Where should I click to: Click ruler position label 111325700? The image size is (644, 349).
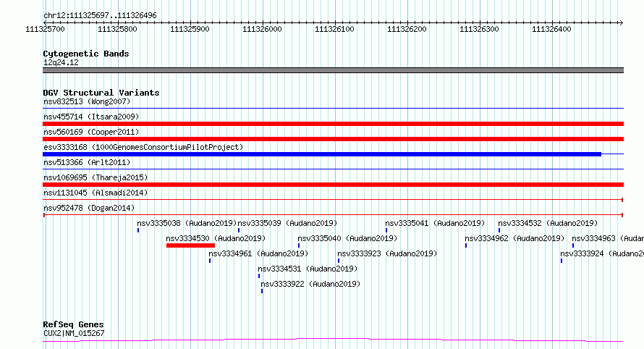click(x=45, y=29)
